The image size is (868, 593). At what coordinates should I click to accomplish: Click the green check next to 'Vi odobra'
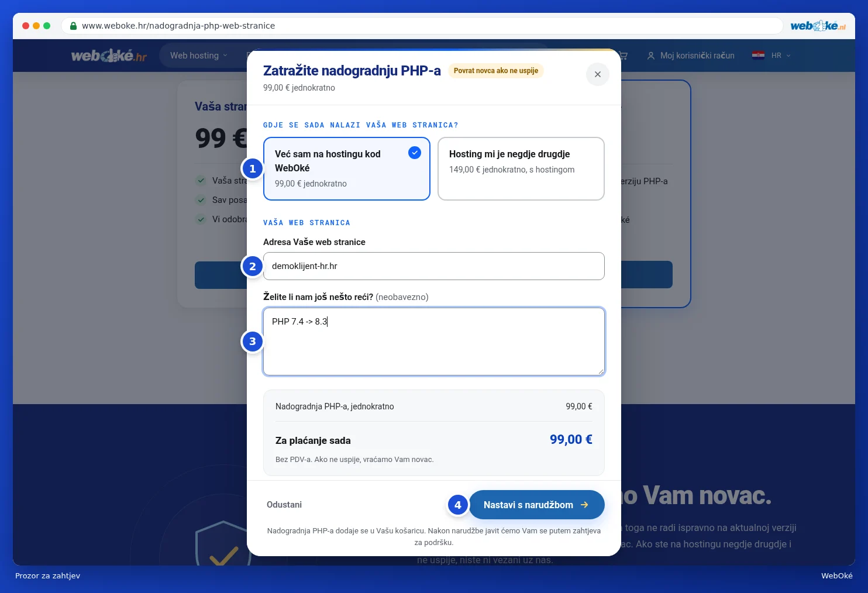pos(201,219)
